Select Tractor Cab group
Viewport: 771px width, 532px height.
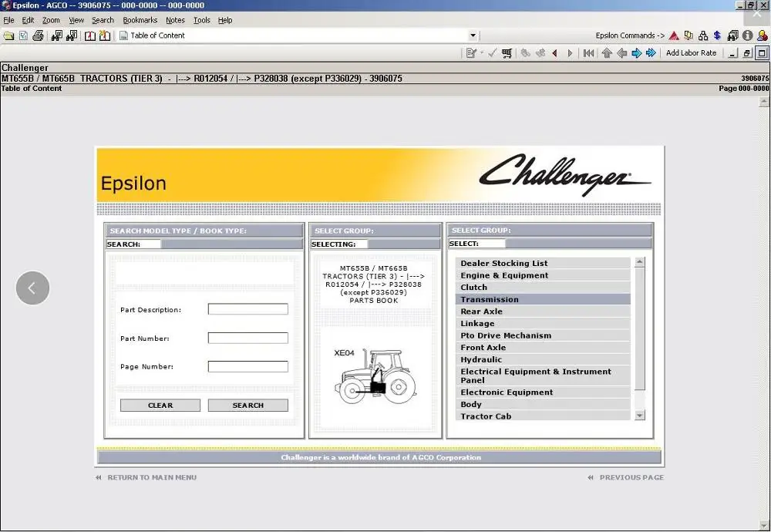click(543, 416)
